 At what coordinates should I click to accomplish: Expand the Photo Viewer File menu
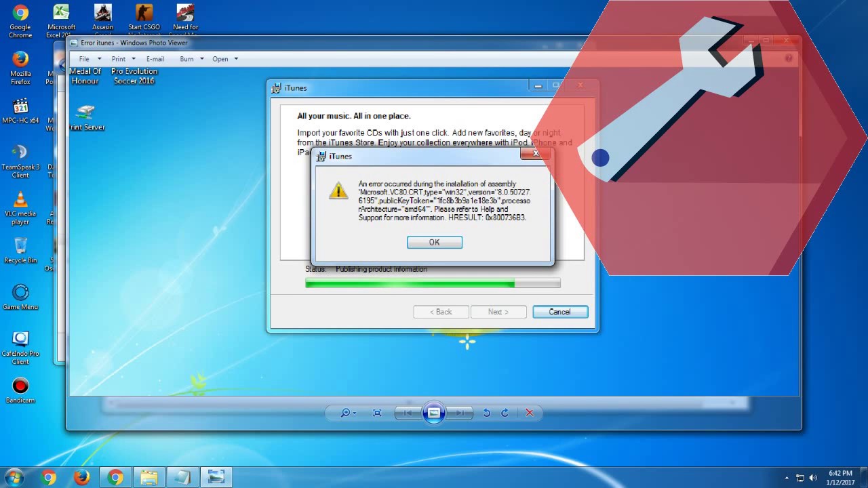point(90,59)
